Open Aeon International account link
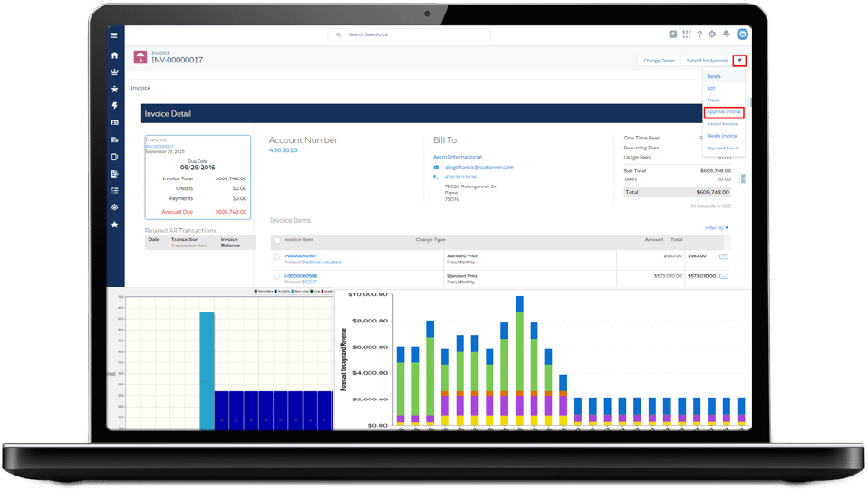Screen dimensions: 868x490 [x=458, y=158]
